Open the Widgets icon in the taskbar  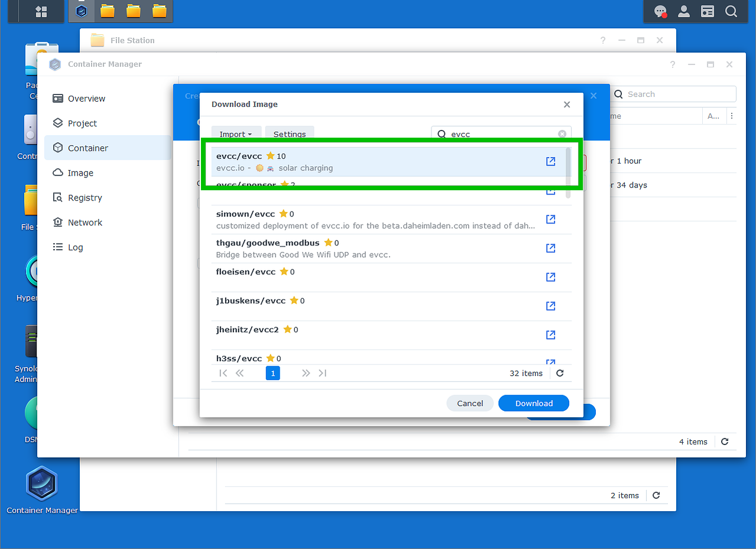click(x=708, y=11)
